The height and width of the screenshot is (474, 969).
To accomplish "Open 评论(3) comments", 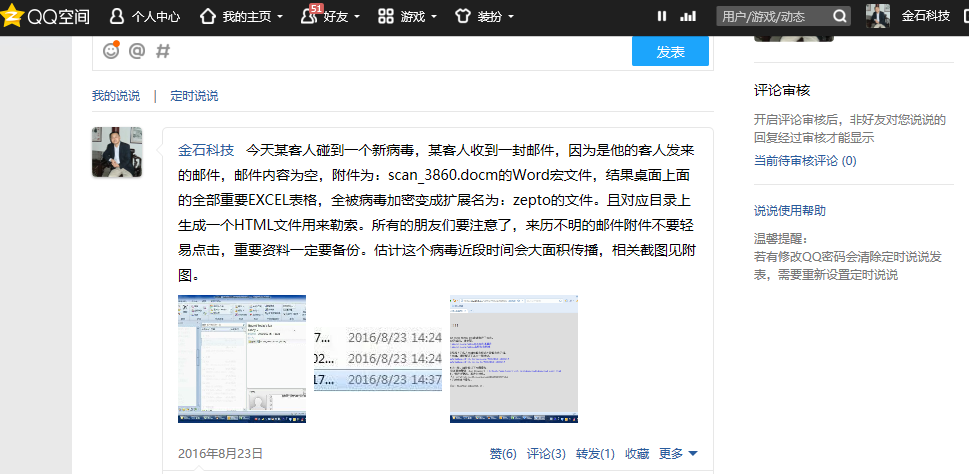I will tap(546, 454).
